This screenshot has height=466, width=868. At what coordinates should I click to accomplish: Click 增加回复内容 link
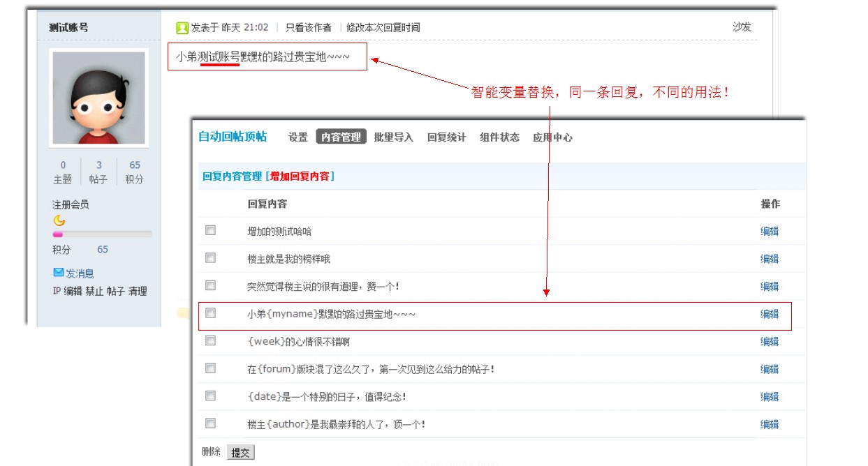[300, 176]
